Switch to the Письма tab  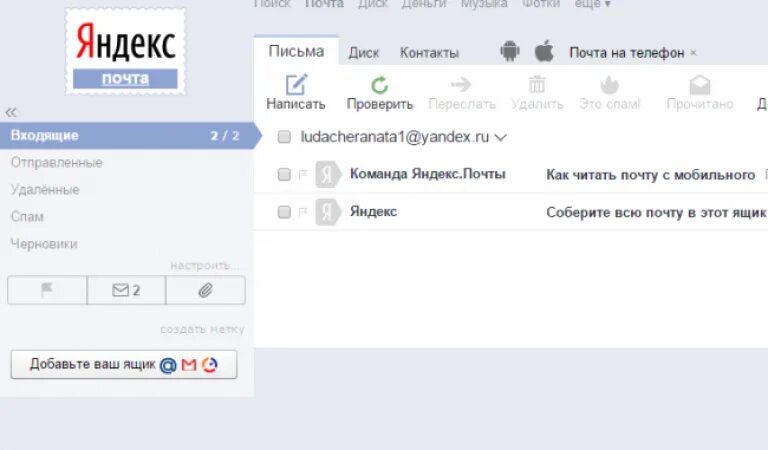coord(296,51)
